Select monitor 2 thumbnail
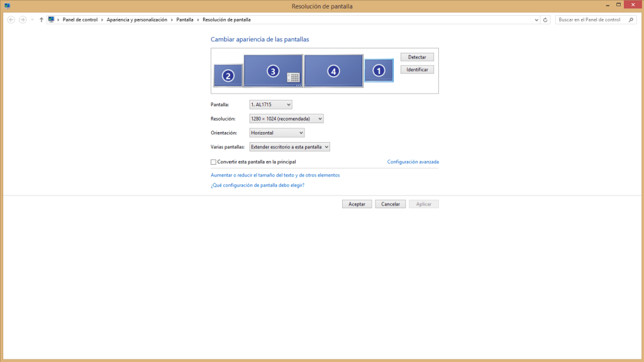This screenshot has height=362, width=644. click(x=228, y=75)
